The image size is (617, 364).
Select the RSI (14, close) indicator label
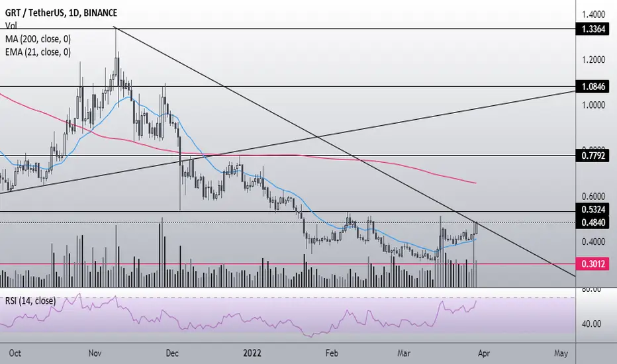pyautogui.click(x=30, y=301)
